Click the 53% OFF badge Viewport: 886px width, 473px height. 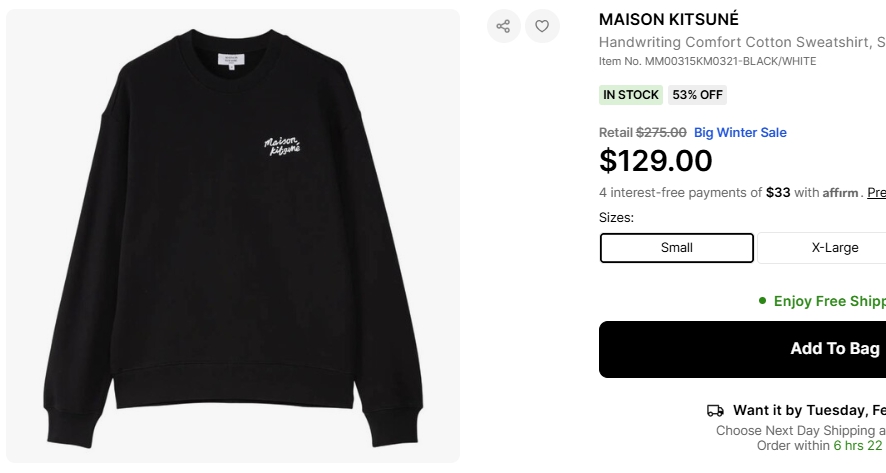(x=697, y=95)
